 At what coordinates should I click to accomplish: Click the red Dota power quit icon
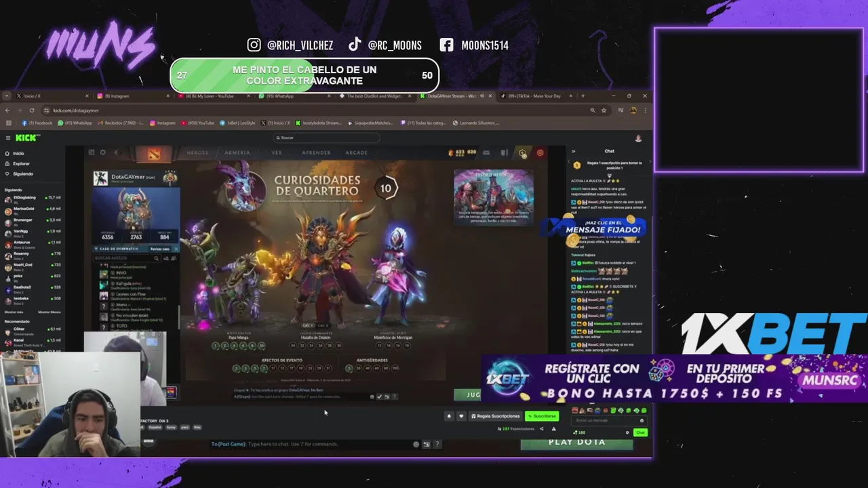[540, 153]
